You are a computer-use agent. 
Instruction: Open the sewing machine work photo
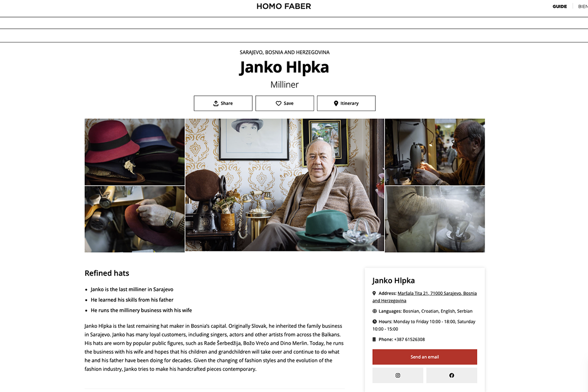click(x=435, y=152)
